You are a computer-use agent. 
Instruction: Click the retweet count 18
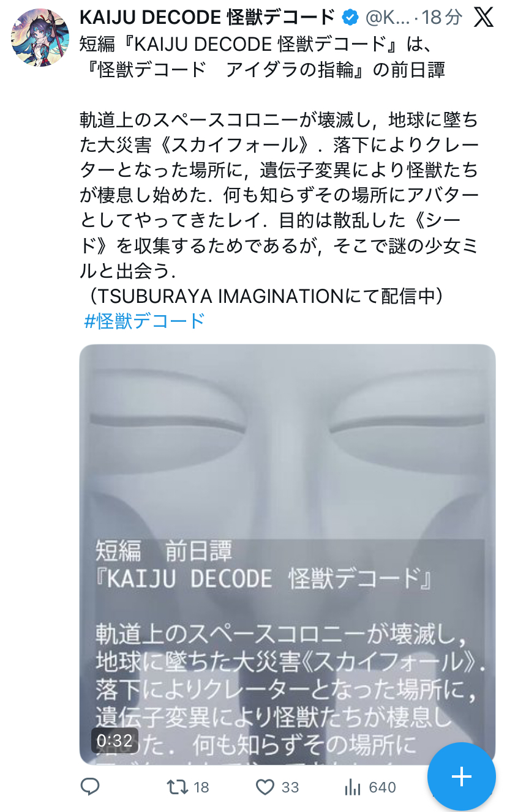(201, 788)
